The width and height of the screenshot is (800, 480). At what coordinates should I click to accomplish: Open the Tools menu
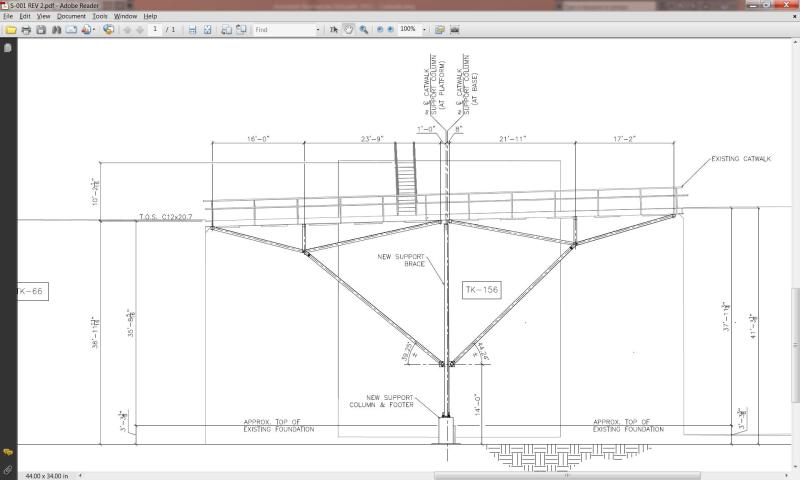point(100,16)
